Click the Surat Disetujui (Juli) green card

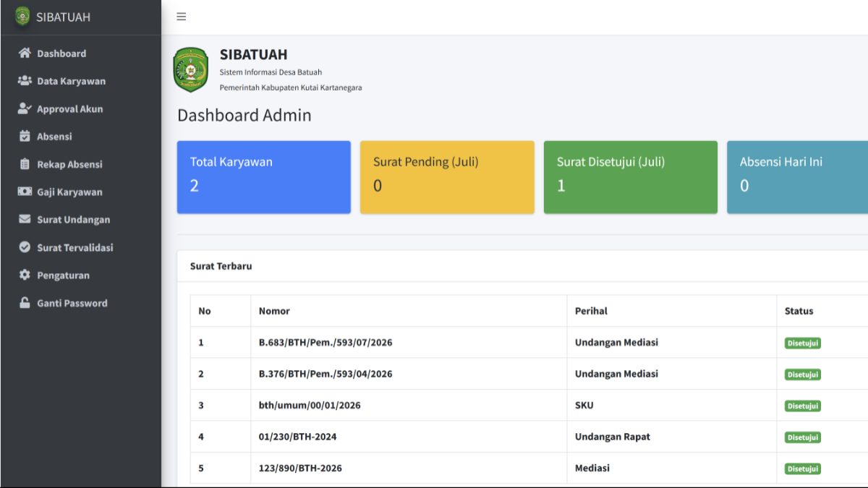tap(631, 177)
